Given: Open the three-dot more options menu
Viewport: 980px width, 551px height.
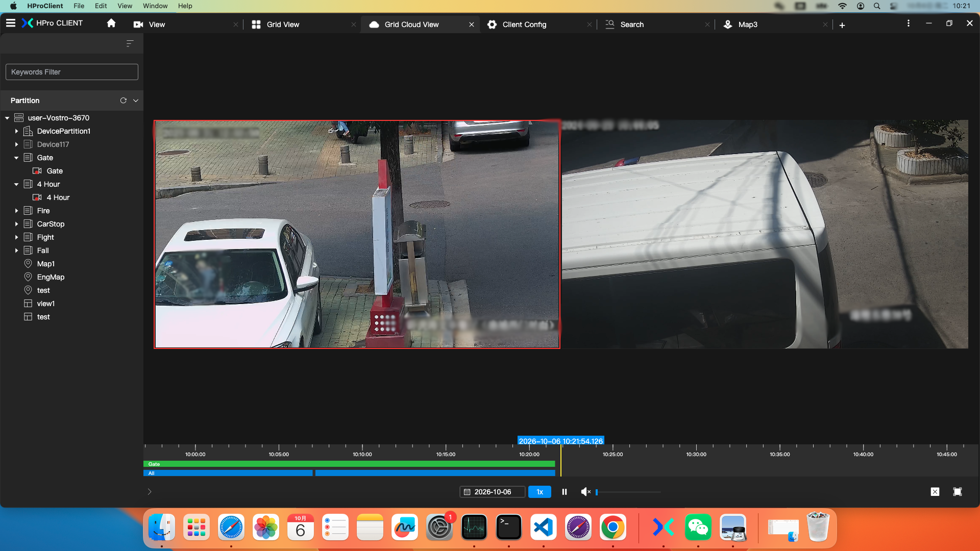Looking at the screenshot, I should (908, 23).
